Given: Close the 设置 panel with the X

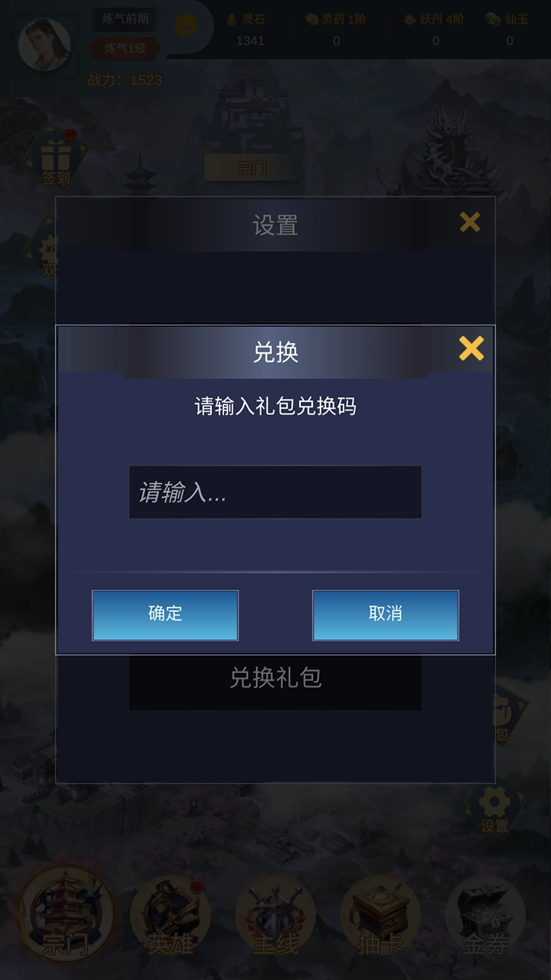Looking at the screenshot, I should (x=470, y=222).
